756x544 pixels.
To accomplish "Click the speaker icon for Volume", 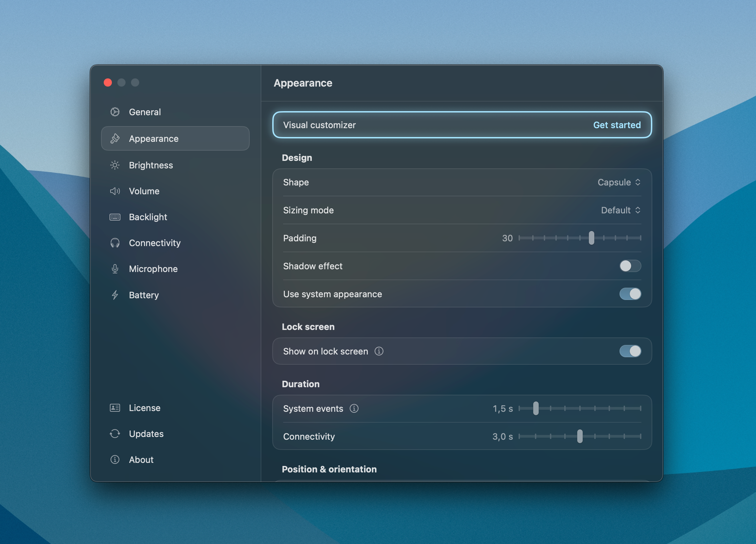I will (115, 191).
